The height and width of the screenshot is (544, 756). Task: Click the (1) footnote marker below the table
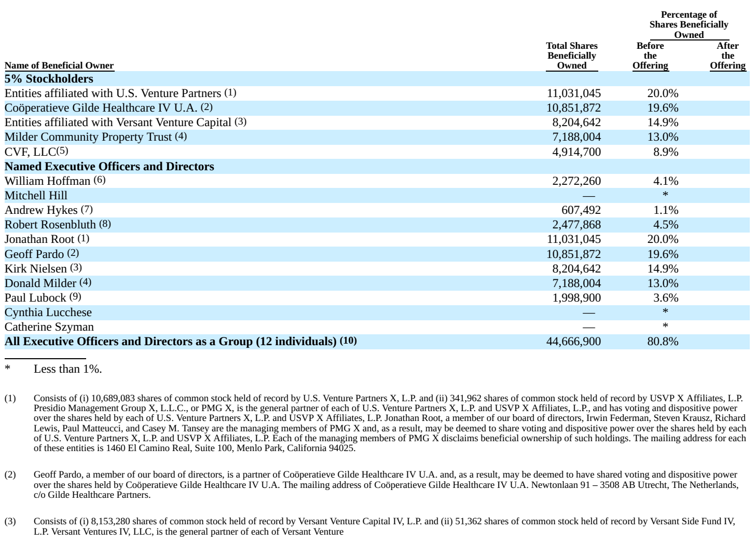(10, 399)
